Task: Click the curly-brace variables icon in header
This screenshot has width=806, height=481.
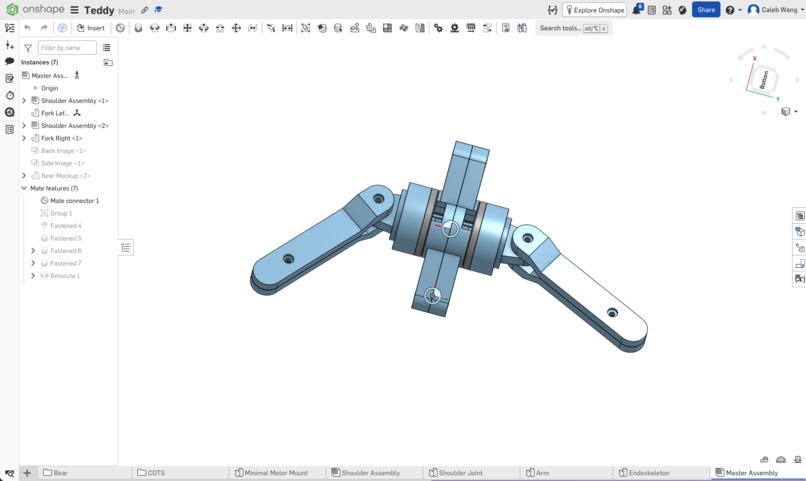Action: [553, 10]
